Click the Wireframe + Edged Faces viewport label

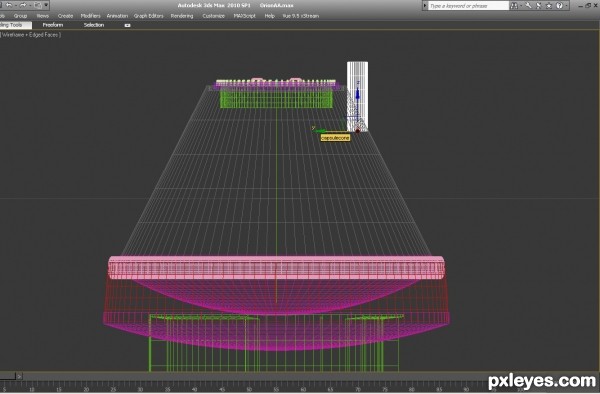(31, 35)
